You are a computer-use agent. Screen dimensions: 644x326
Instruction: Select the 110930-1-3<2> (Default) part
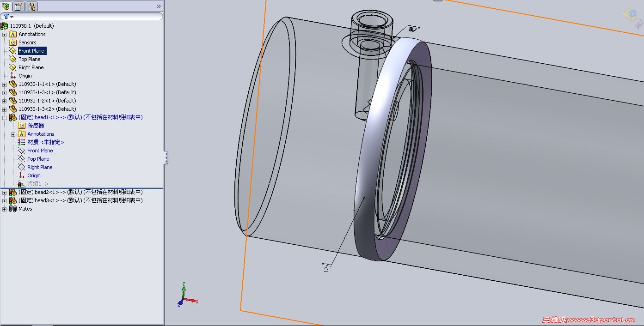point(47,109)
